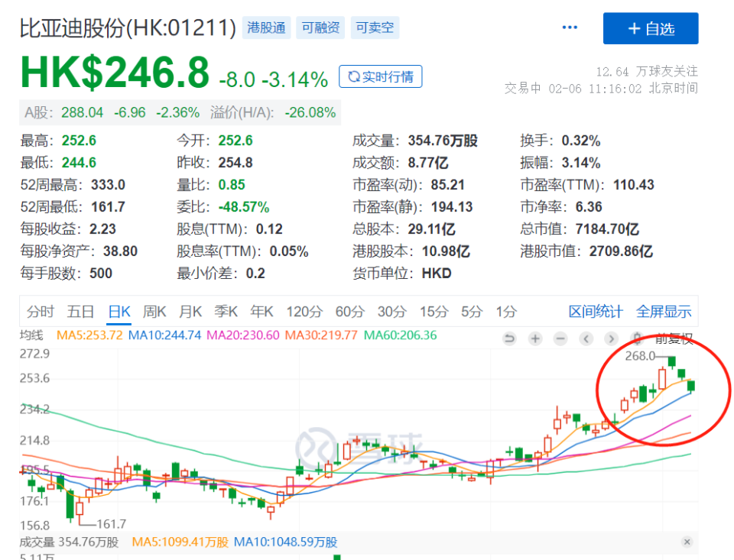The width and height of the screenshot is (734, 560).
Task: Show the 5分 interval chart
Action: pyautogui.click(x=472, y=312)
